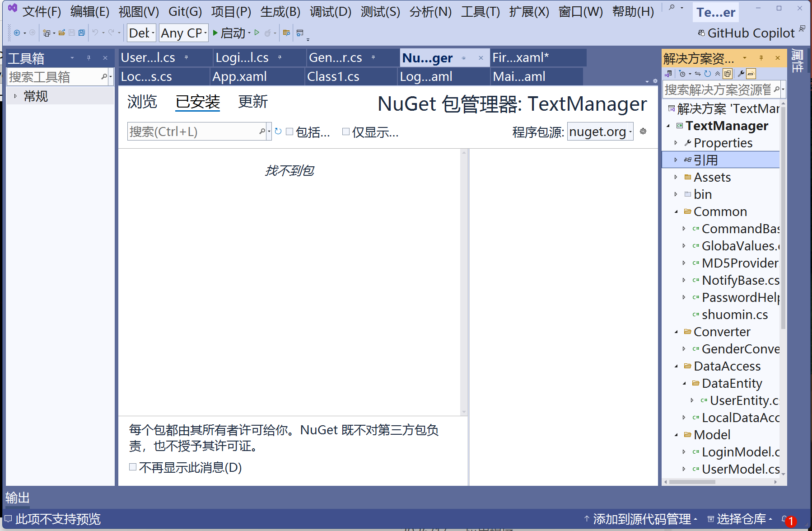Viewport: 812px width, 531px height.
Task: Toggle Show All Files in Solution Explorer
Action: click(x=728, y=74)
